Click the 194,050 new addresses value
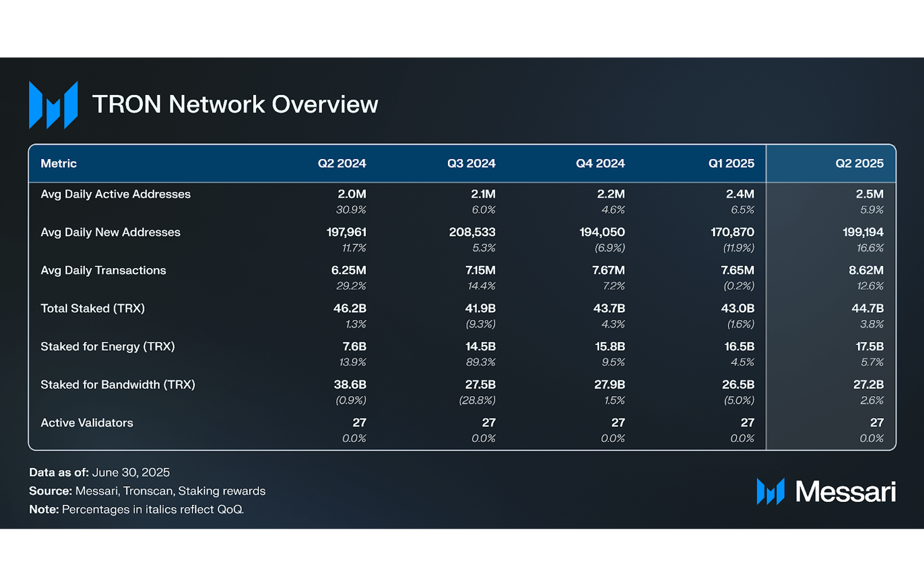Viewport: 924px width, 586px height. pos(602,232)
